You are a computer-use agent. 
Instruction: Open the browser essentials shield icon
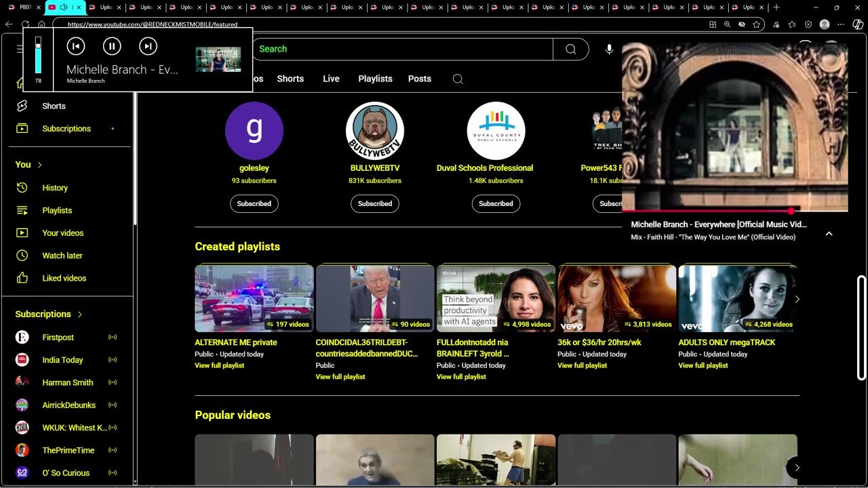808,24
